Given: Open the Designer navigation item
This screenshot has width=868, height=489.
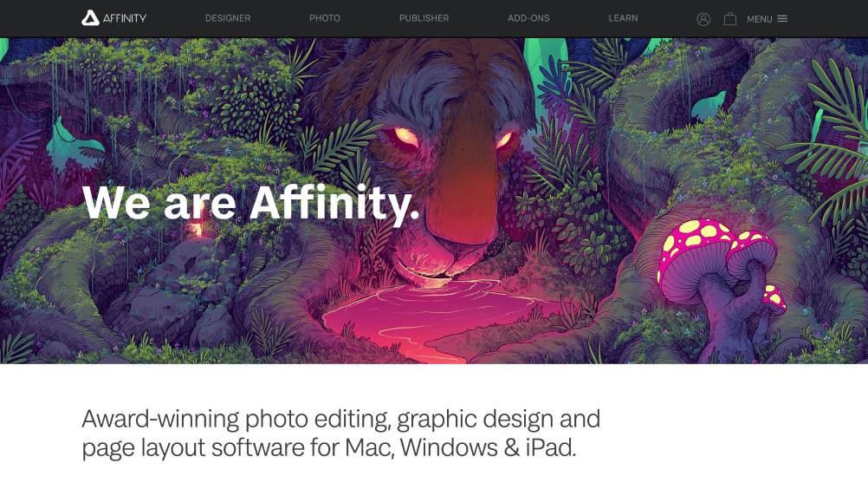Looking at the screenshot, I should (x=228, y=18).
